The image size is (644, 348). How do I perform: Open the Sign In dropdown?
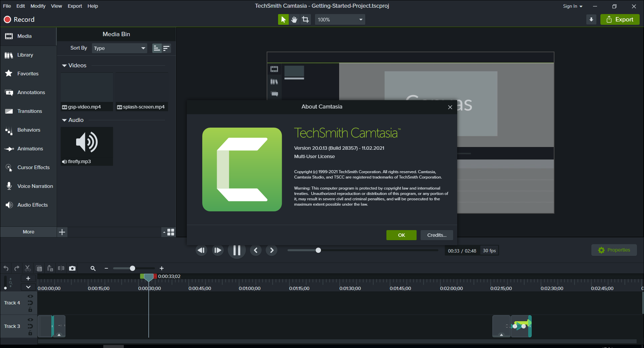573,6
